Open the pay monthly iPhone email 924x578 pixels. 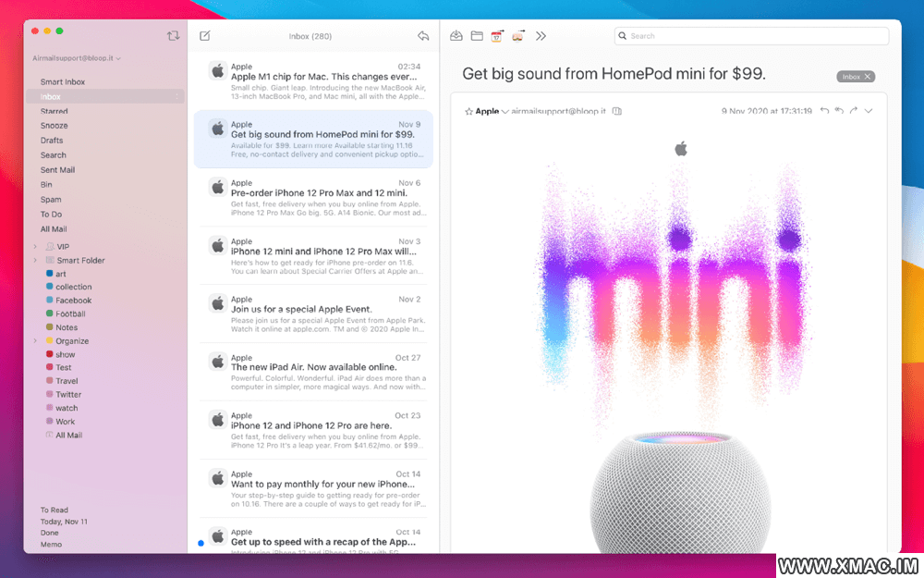(x=313, y=488)
